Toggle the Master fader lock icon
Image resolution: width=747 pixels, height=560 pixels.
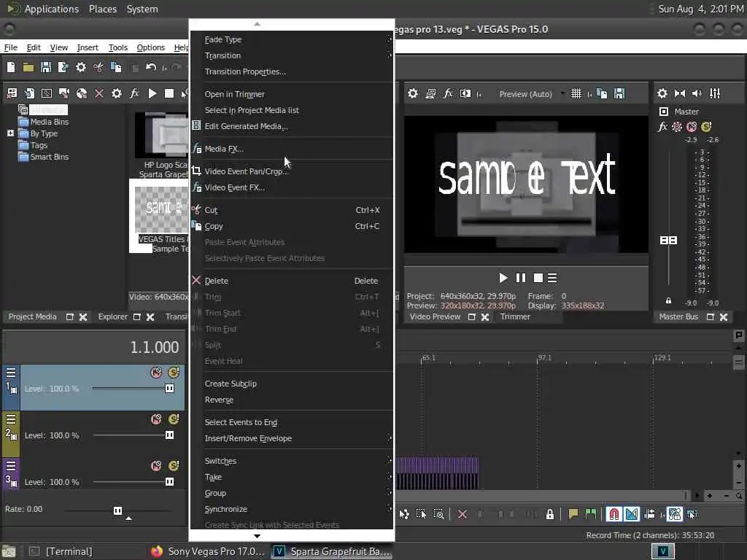(x=668, y=300)
